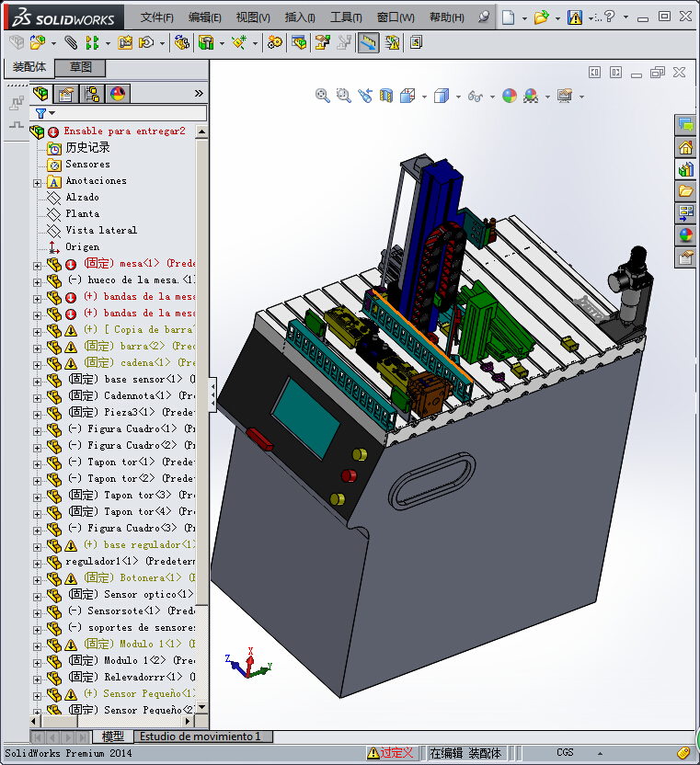Expand the Botonera<1> component node

tap(37, 580)
